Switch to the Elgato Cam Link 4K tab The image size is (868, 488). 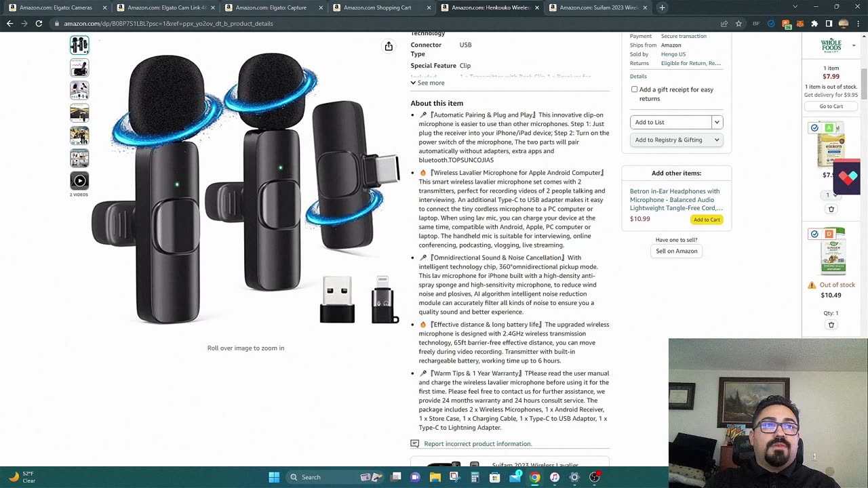click(x=165, y=7)
